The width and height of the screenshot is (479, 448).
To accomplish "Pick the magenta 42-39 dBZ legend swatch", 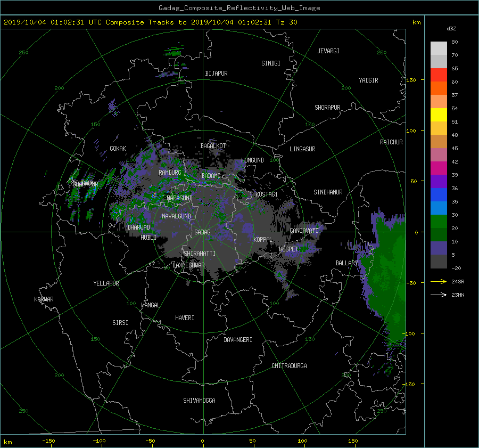I will [439, 168].
